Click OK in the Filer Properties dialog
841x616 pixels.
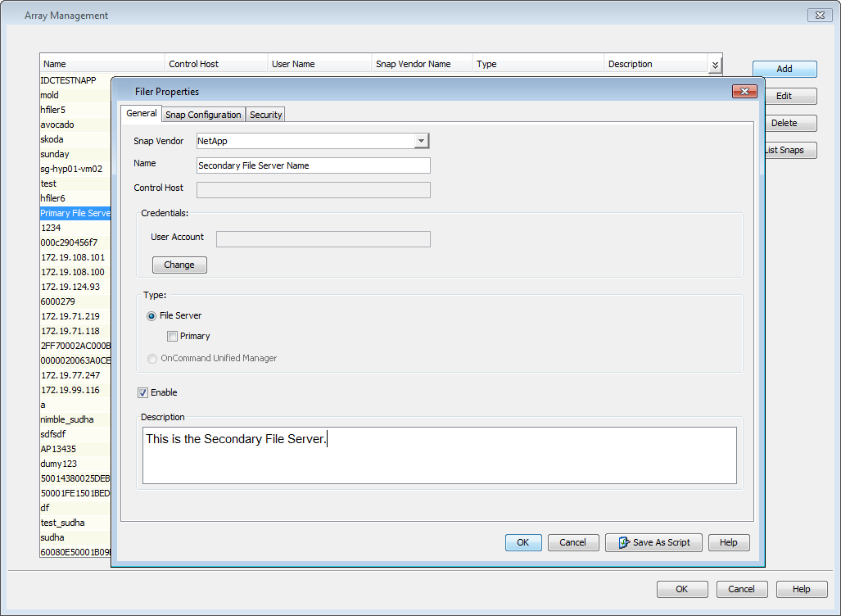point(522,542)
